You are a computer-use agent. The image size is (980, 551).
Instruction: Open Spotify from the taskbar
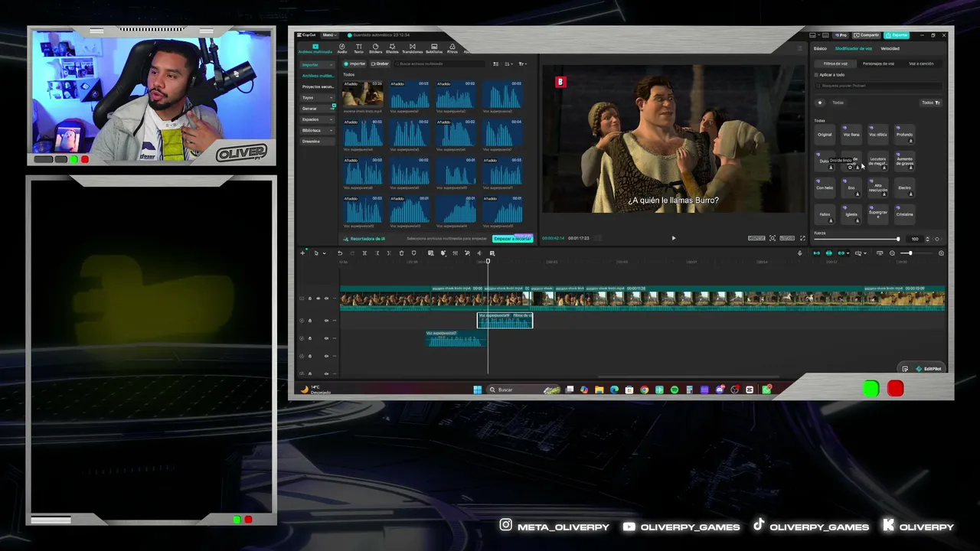674,390
